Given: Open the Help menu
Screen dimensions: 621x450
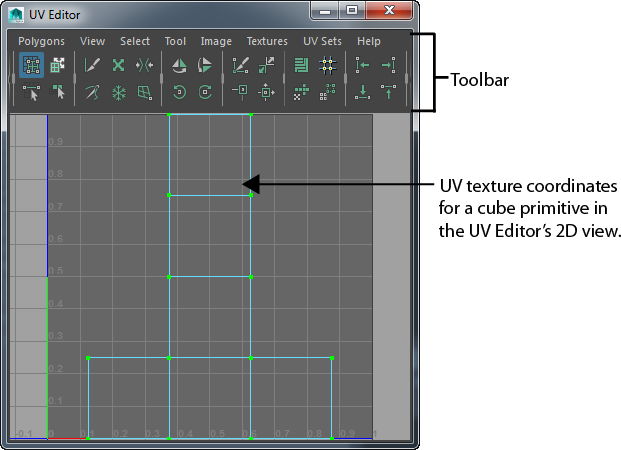Looking at the screenshot, I should 368,42.
